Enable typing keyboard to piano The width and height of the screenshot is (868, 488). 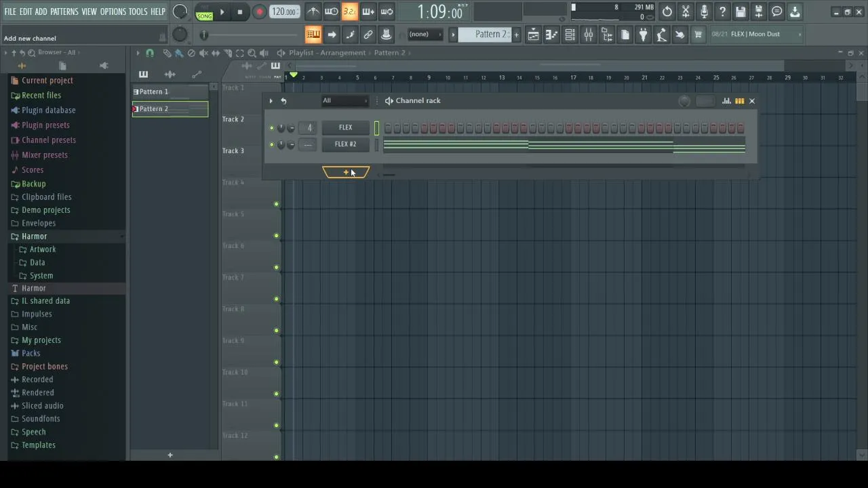pos(313,35)
